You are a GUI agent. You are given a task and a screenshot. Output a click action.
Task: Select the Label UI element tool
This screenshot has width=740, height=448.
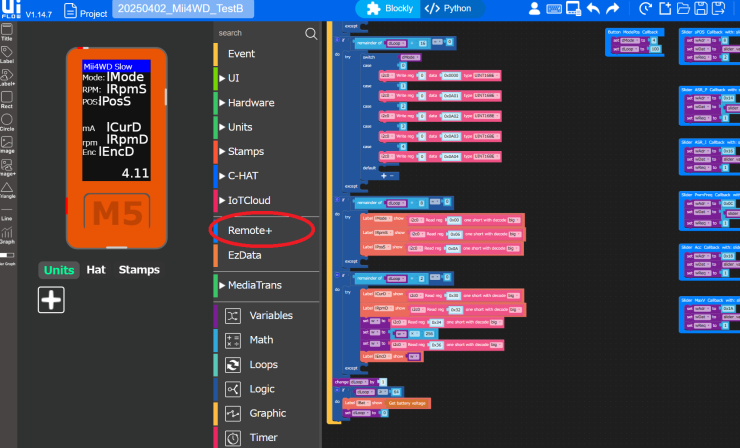(x=7, y=54)
